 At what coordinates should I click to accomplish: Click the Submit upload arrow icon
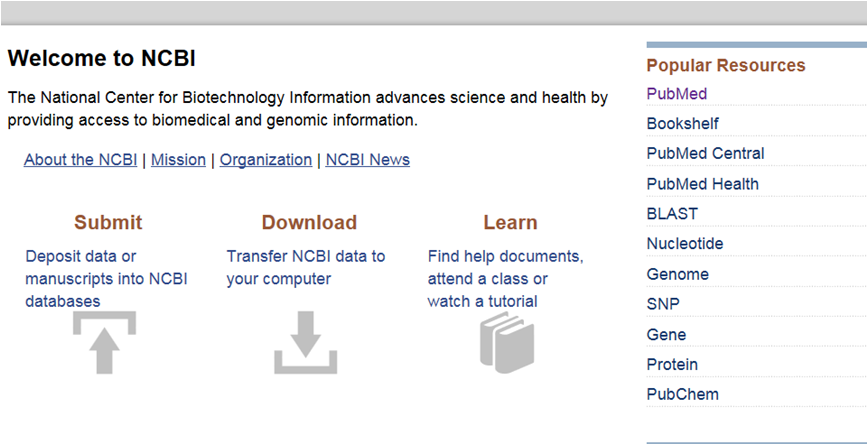click(104, 343)
